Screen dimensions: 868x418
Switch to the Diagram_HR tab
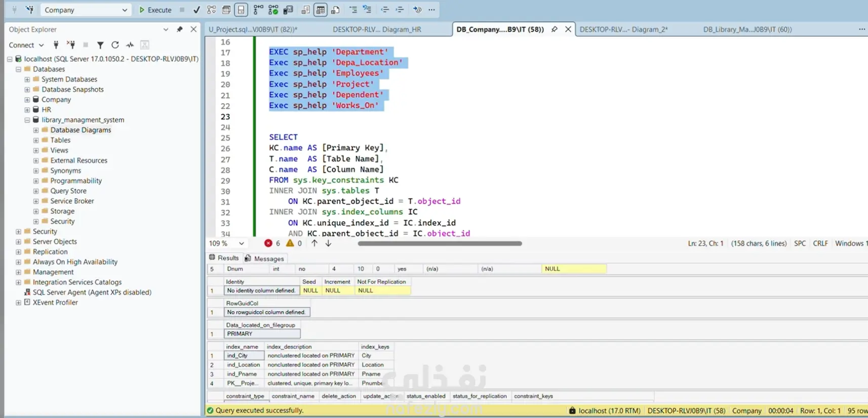click(377, 29)
